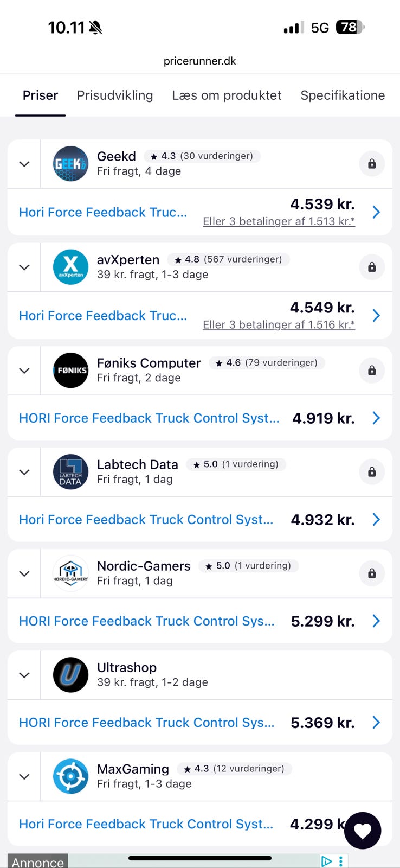
Task: Expand the Føniks Computer offer details
Action: [x=24, y=371]
